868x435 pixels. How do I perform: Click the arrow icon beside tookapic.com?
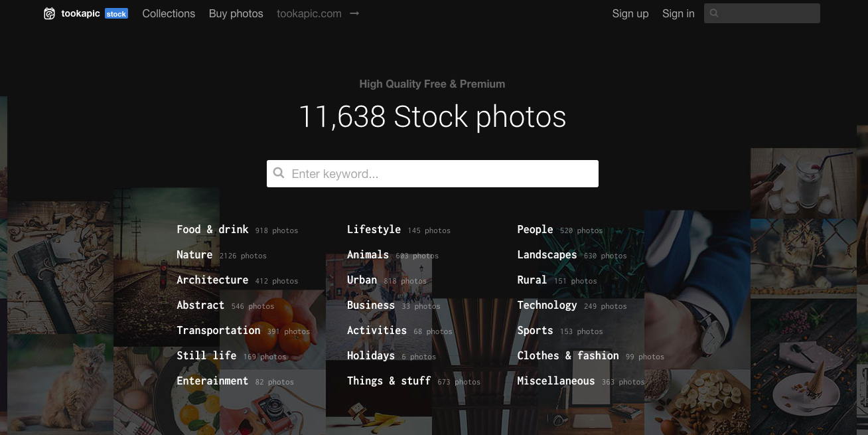click(354, 13)
